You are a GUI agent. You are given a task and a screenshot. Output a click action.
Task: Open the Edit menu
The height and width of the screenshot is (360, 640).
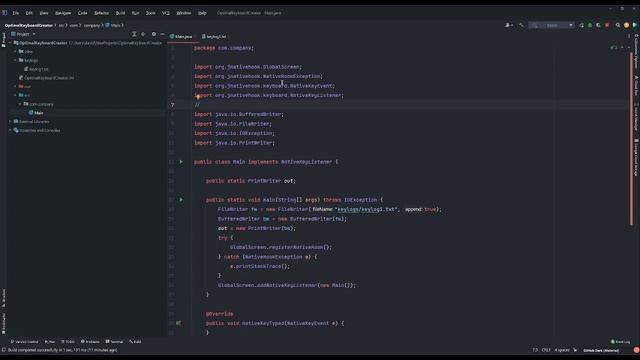pos(29,13)
